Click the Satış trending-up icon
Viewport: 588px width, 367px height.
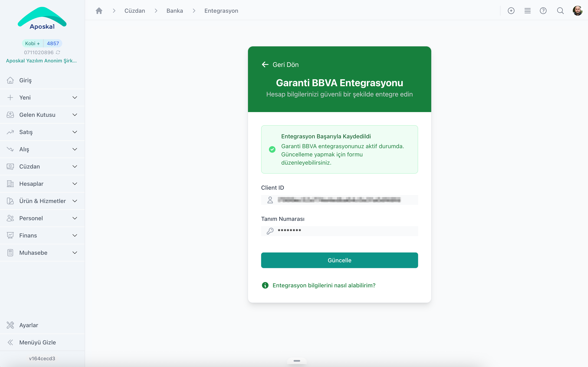pyautogui.click(x=10, y=132)
